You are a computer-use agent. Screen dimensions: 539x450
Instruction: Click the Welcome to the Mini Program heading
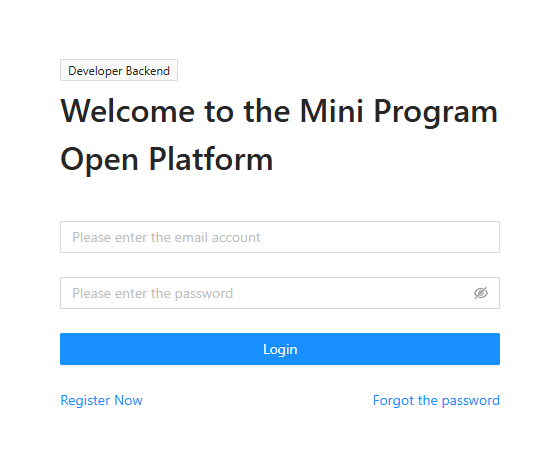coord(279,111)
